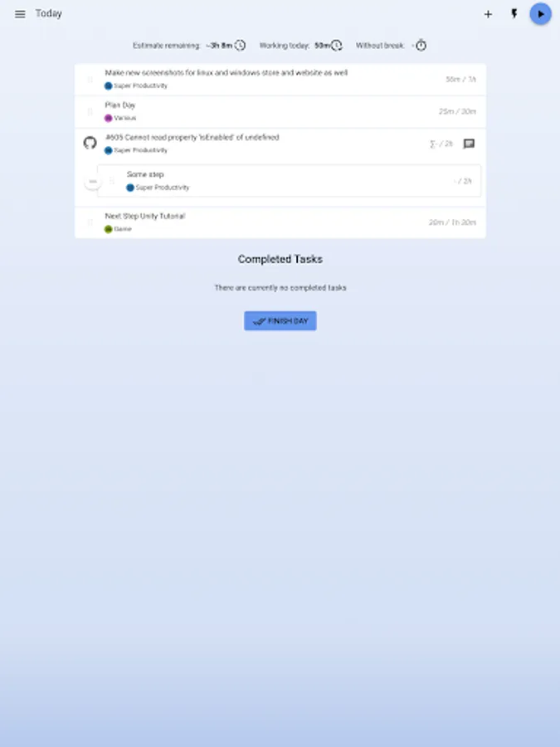Click Super Productivity tag on screenshots task

[136, 85]
